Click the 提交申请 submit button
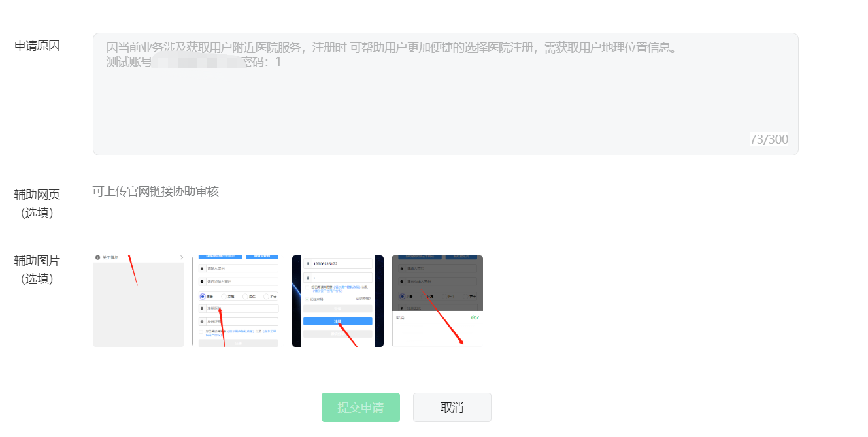 [x=360, y=407]
